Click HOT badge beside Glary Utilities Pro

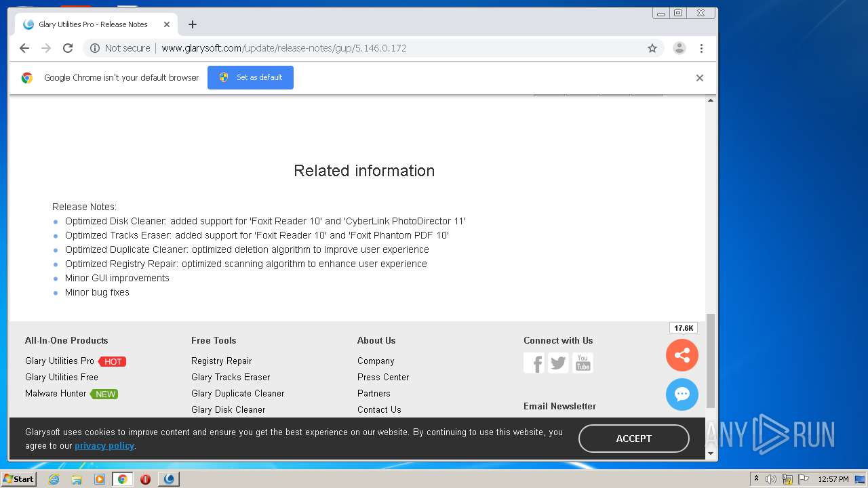tap(113, 361)
